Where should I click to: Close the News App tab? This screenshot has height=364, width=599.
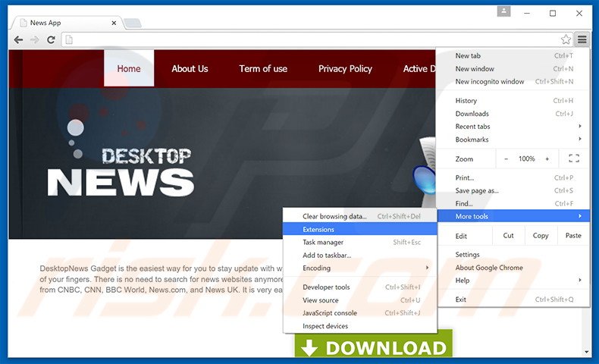click(x=114, y=23)
